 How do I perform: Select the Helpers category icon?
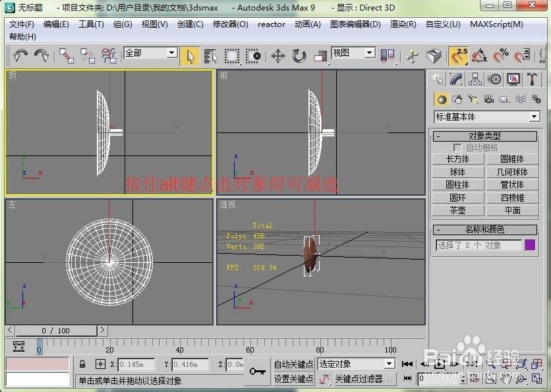(505, 99)
